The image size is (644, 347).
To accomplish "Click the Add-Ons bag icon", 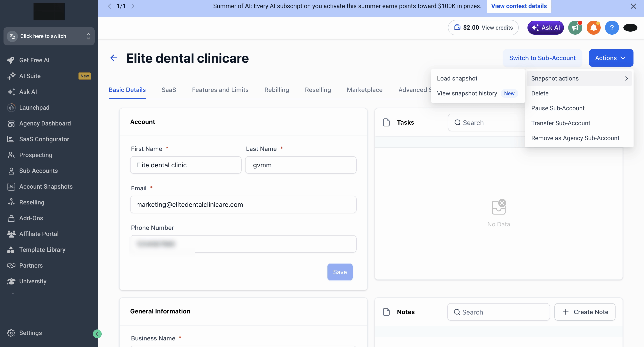I will [x=11, y=218].
